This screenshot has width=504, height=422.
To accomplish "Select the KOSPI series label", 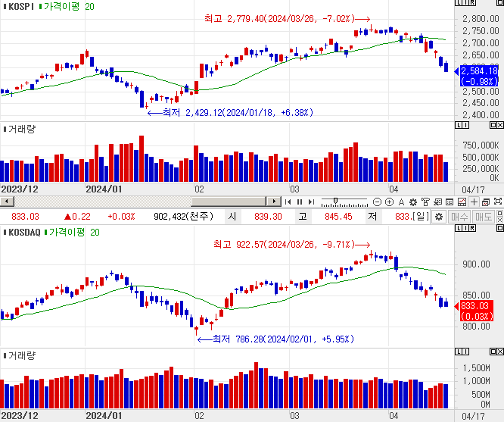I will [19, 6].
